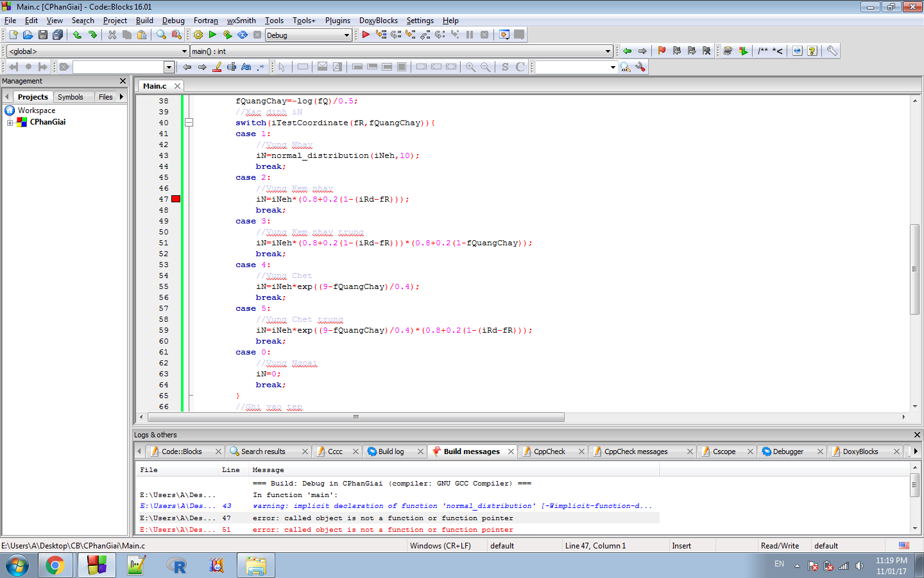This screenshot has width=924, height=578.
Task: Open the <global> scope dropdown
Action: pos(184,51)
